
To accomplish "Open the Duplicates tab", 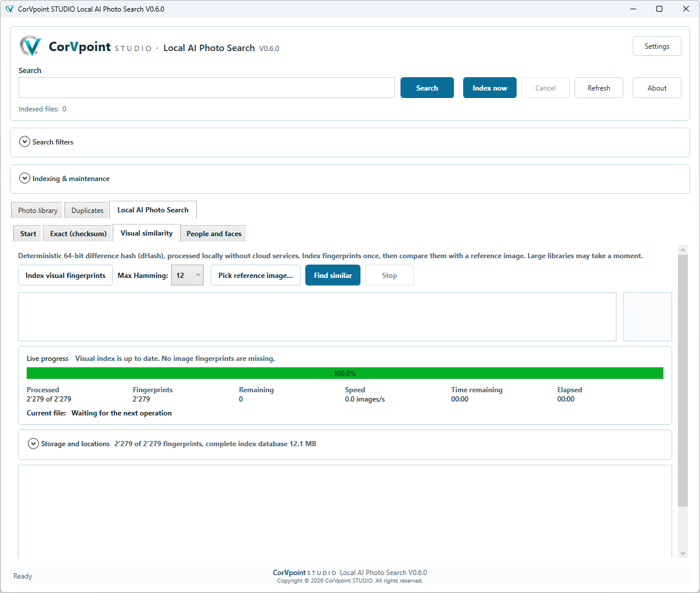I will click(87, 210).
